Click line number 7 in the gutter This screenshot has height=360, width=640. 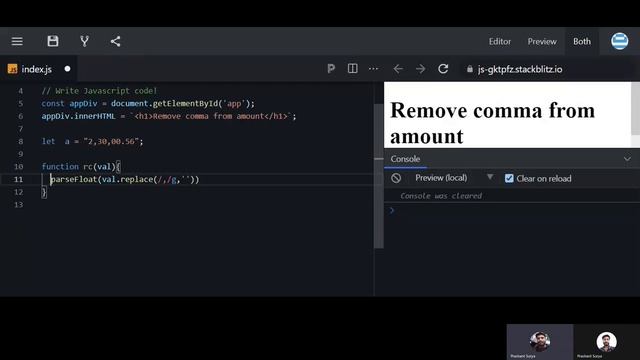coord(20,129)
